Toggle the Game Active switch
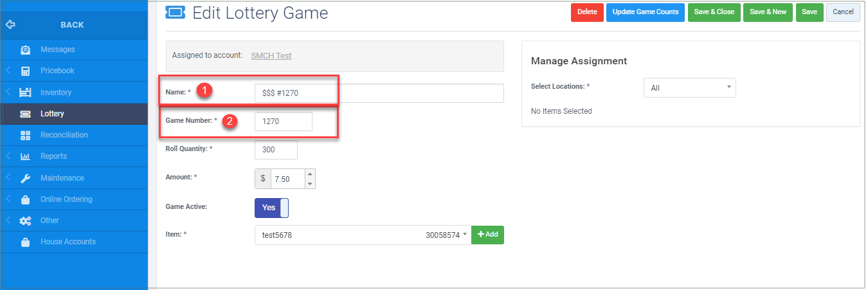The height and width of the screenshot is (290, 868). pyautogui.click(x=272, y=208)
